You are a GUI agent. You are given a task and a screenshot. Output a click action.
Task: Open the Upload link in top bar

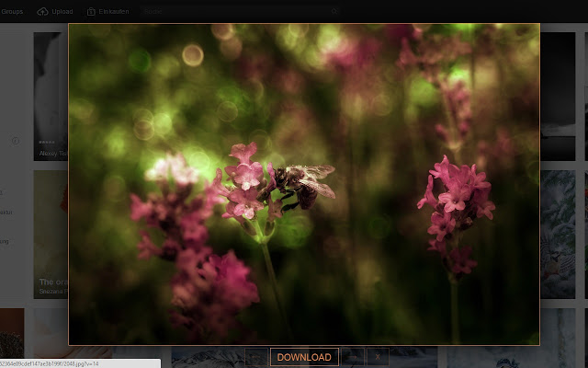click(62, 12)
